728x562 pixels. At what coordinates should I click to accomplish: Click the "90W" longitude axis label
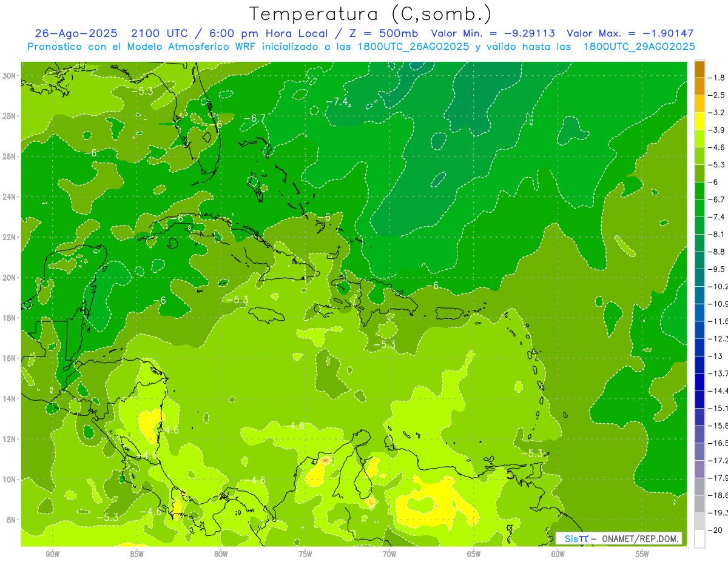click(x=52, y=554)
